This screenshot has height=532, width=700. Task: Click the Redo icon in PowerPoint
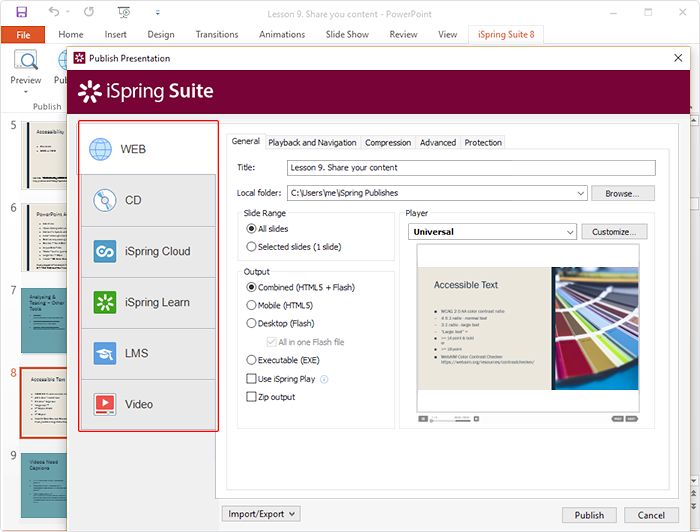(x=89, y=12)
